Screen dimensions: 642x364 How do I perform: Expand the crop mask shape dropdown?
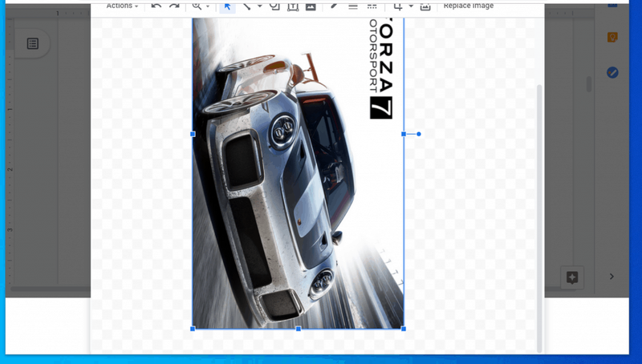click(x=411, y=6)
